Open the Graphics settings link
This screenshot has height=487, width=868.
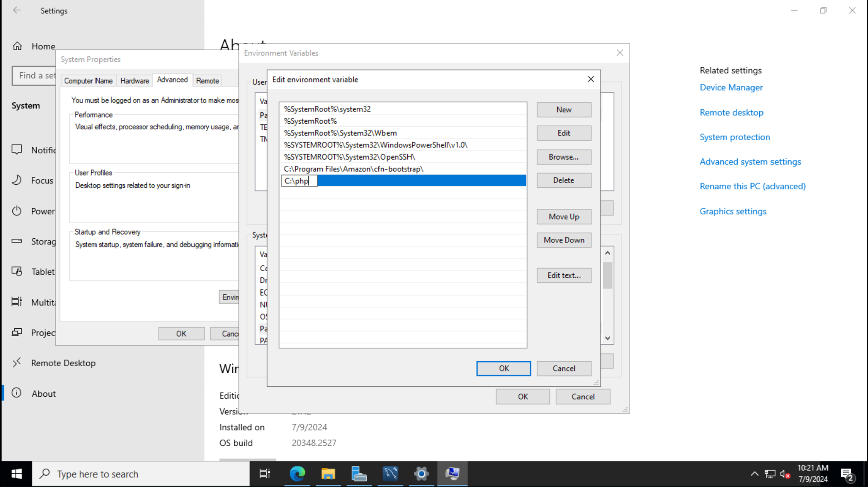(x=733, y=211)
